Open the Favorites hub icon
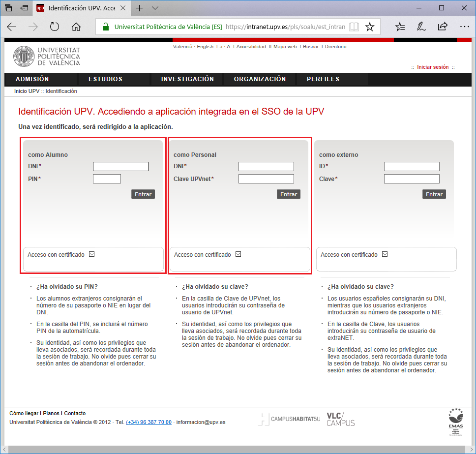The height and width of the screenshot is (454, 476). coord(400,27)
